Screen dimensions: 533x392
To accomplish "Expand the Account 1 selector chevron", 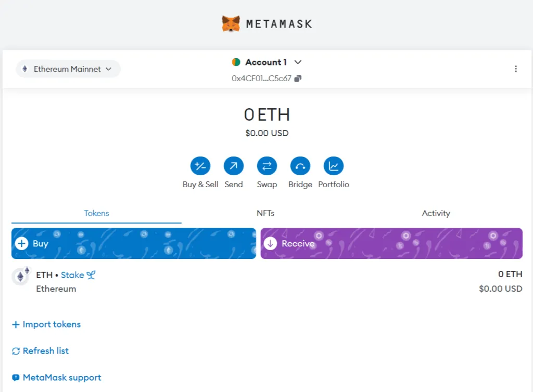I will pyautogui.click(x=298, y=62).
